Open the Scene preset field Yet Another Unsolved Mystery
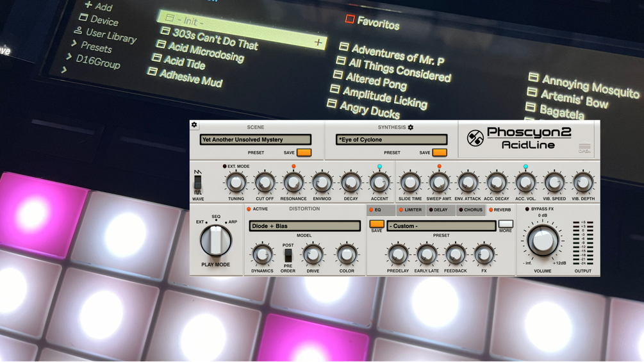Image resolution: width=644 pixels, height=362 pixels. point(256,140)
